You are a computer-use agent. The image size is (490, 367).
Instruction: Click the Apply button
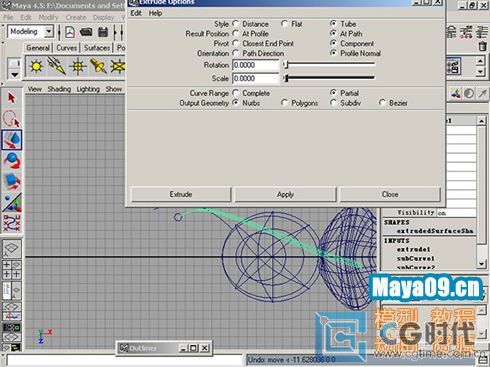click(x=285, y=194)
